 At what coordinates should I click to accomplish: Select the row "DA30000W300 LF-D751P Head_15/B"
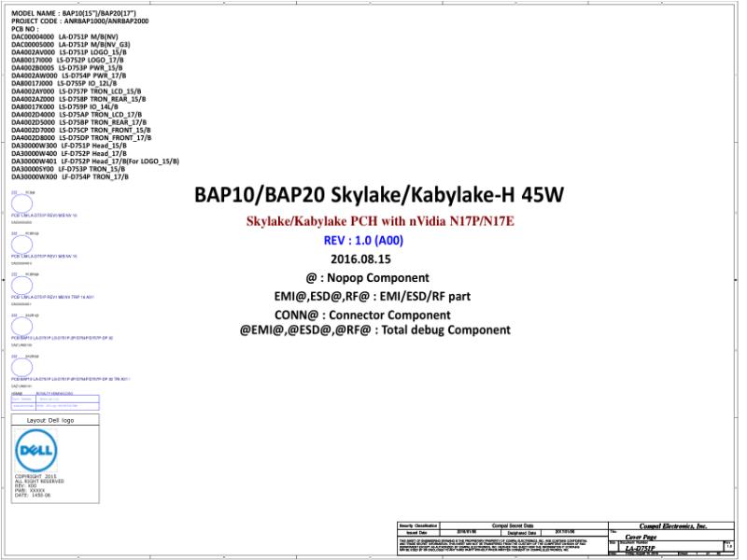click(69, 146)
